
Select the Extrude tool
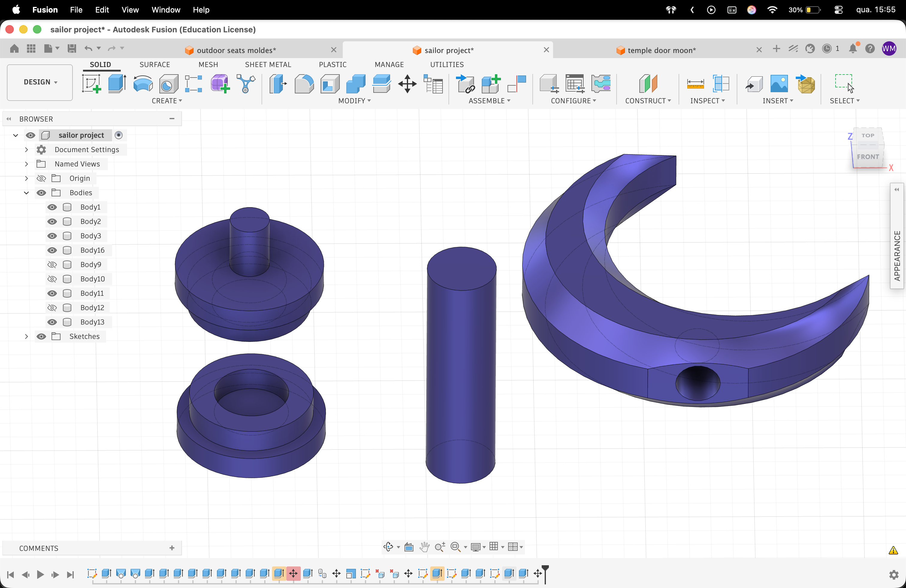click(x=117, y=83)
